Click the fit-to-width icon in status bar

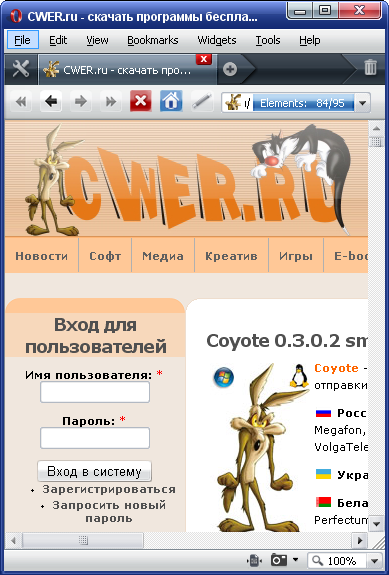(x=254, y=560)
